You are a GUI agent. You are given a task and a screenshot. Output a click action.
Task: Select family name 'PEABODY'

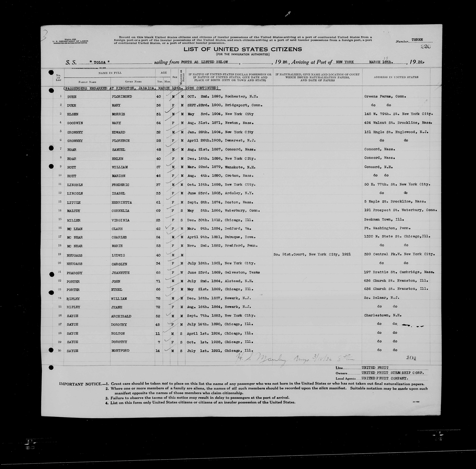(x=75, y=273)
